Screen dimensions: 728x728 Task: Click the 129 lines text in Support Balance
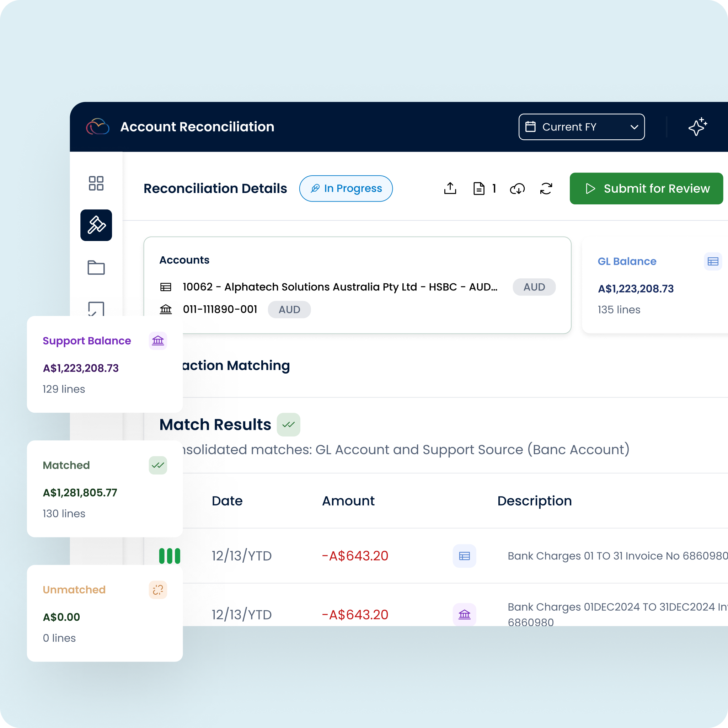point(64,389)
